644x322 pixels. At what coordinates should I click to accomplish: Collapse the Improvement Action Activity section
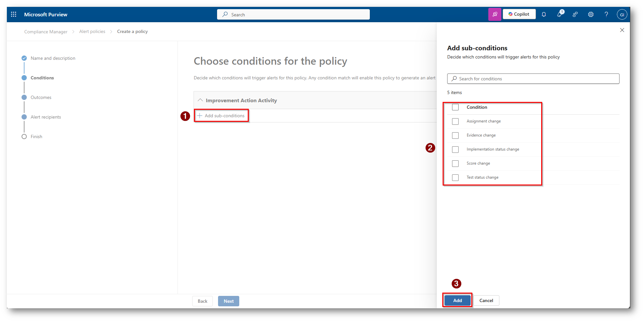click(200, 100)
